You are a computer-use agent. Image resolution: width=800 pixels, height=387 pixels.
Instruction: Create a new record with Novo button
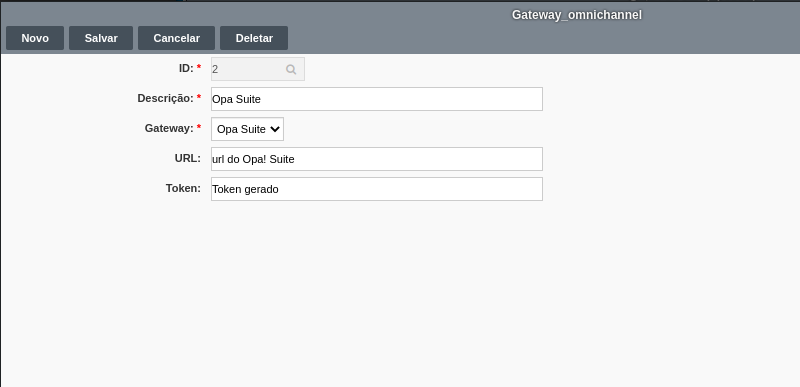point(35,38)
